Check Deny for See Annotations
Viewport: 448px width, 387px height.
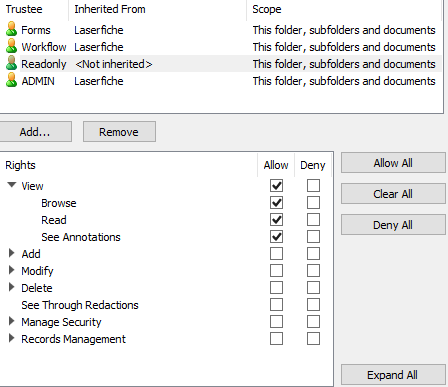[x=313, y=237]
